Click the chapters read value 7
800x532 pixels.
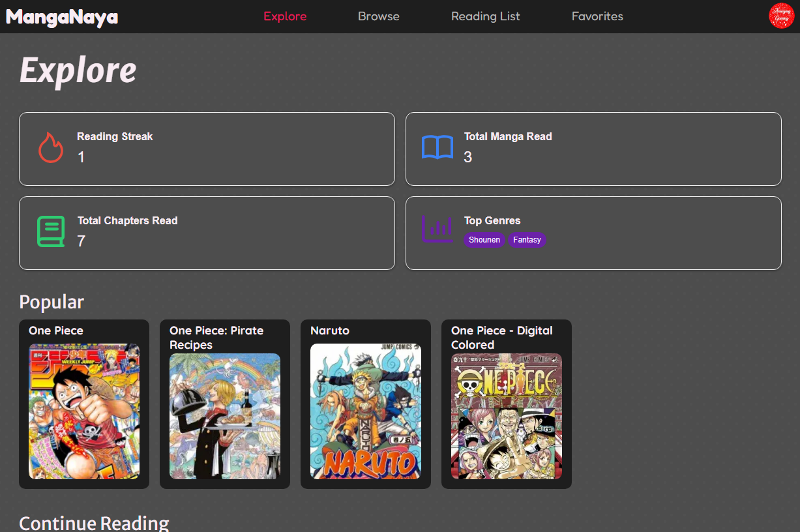click(x=81, y=241)
